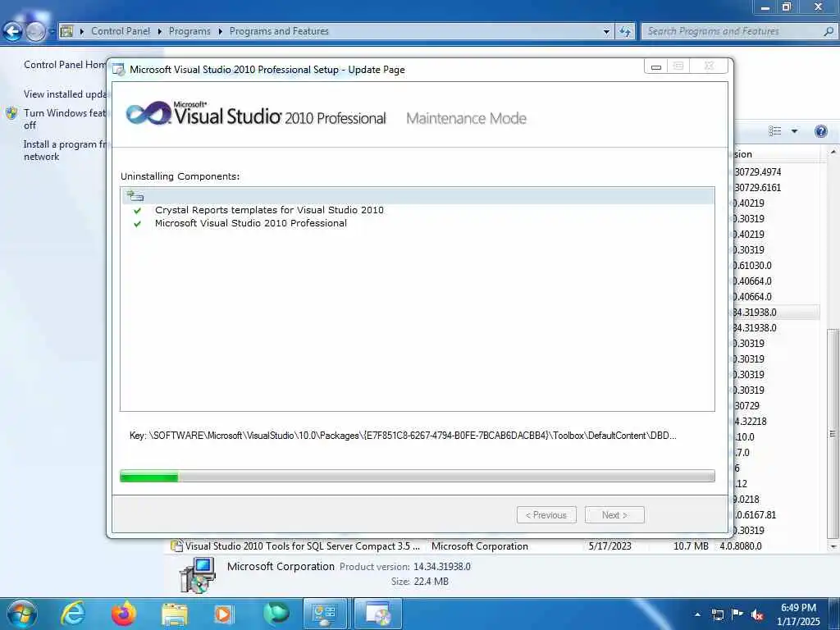Click the change view icon in toolbar
Screen dimensions: 840x630
[x=774, y=131]
